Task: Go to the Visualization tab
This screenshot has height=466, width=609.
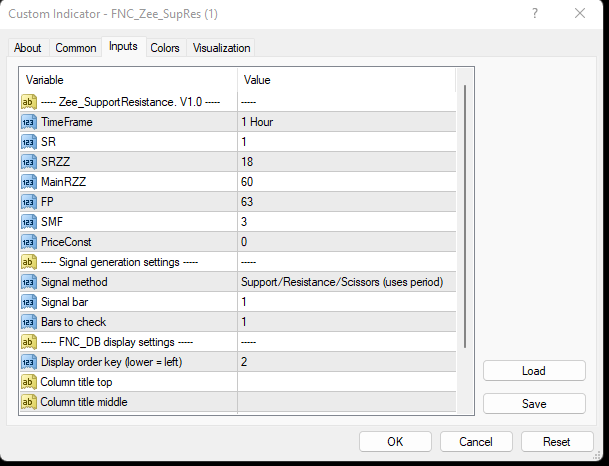Action: (x=222, y=48)
